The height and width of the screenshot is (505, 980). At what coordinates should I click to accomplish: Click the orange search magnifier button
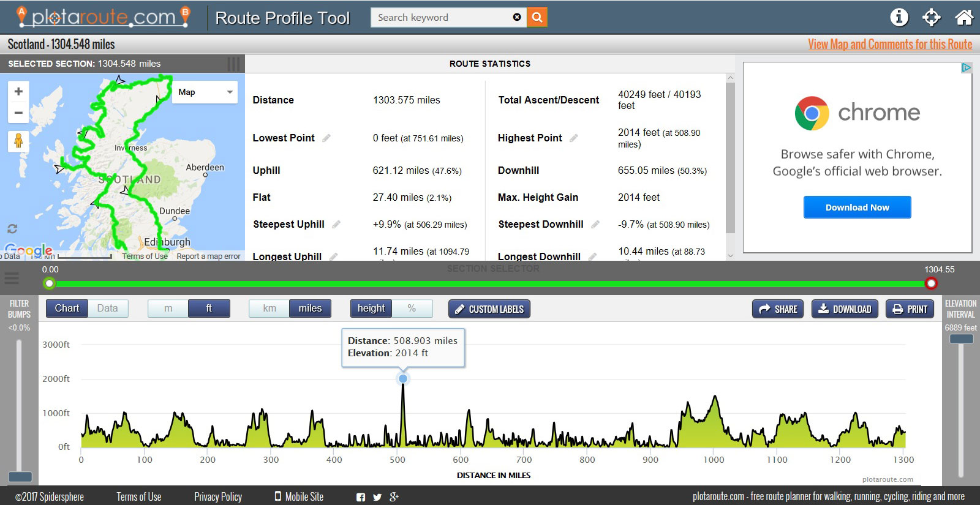[537, 17]
